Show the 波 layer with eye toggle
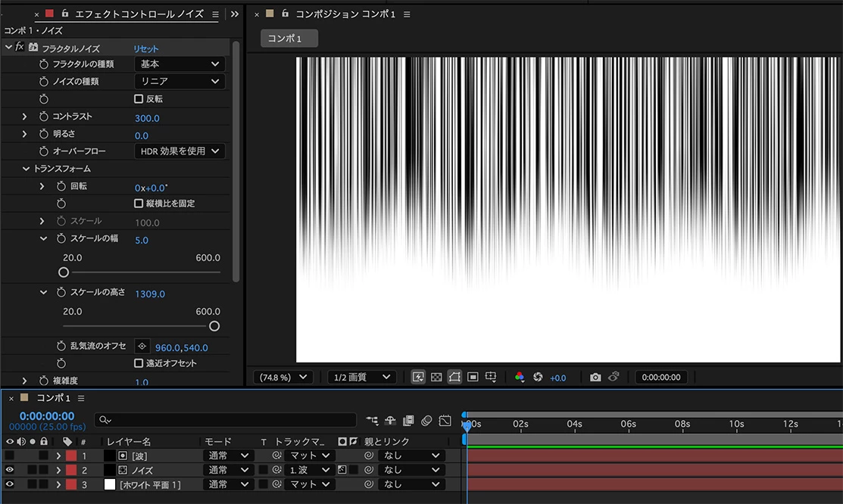 point(9,456)
